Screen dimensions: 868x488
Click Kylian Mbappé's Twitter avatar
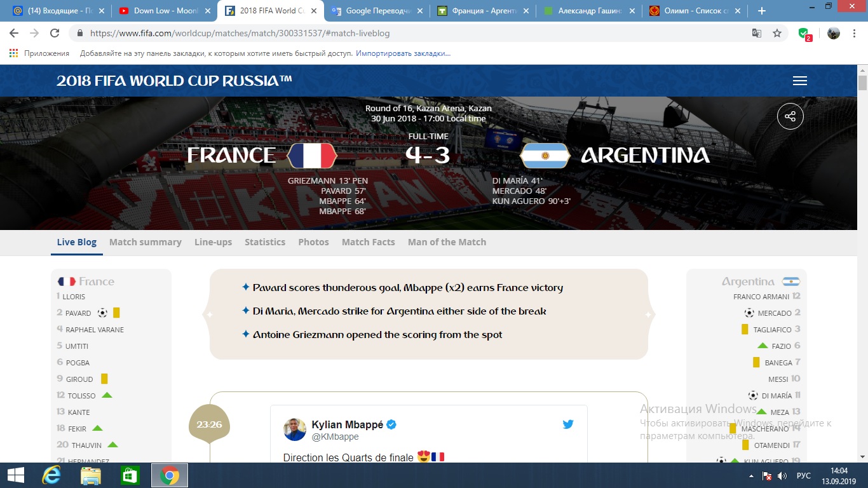point(295,430)
